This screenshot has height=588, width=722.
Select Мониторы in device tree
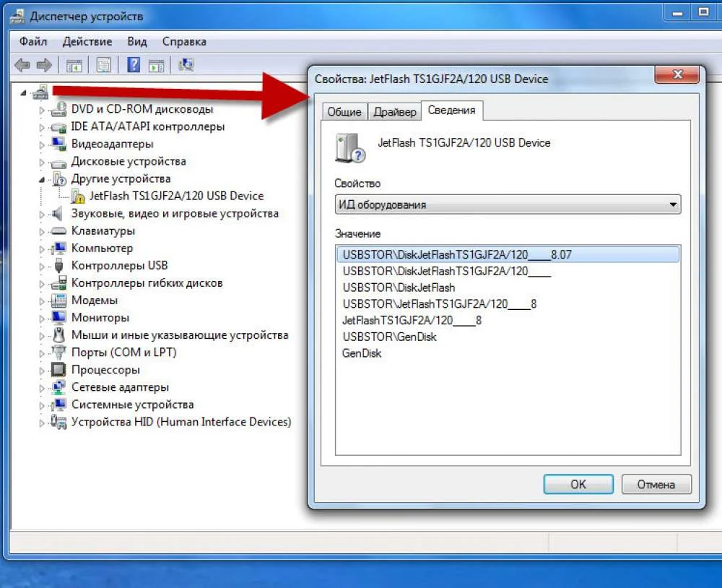click(x=100, y=318)
